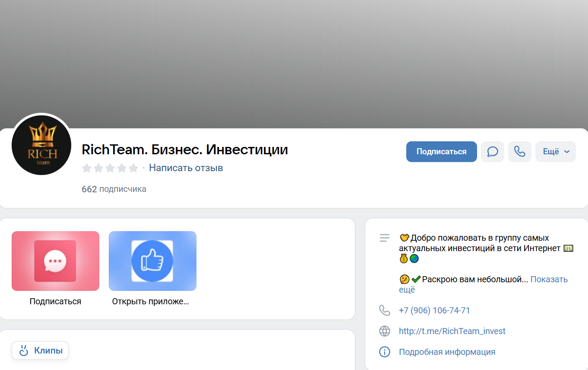Call the community via phone handset icon
The width and height of the screenshot is (588, 370).
519,152
